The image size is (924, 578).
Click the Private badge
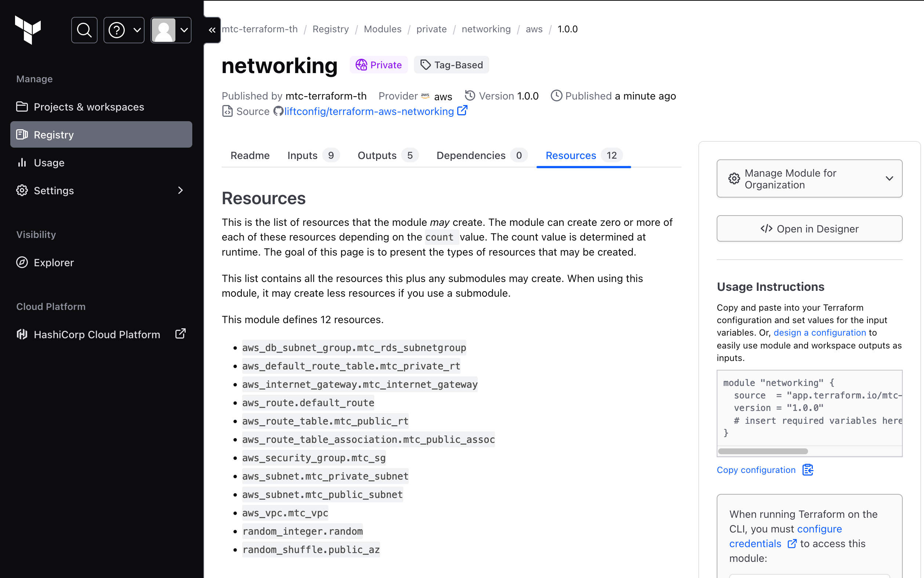pos(379,65)
